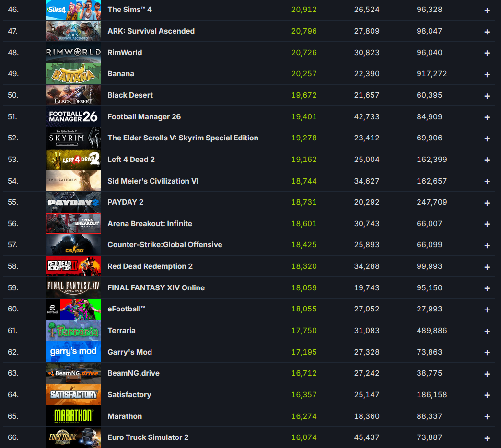
Task: Open the Left 4 Dead 2 thumbnail
Action: coord(73,160)
